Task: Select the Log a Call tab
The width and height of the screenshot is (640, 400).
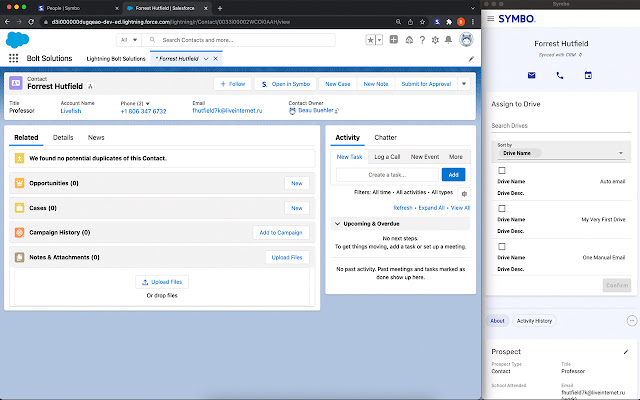Action: tap(387, 157)
